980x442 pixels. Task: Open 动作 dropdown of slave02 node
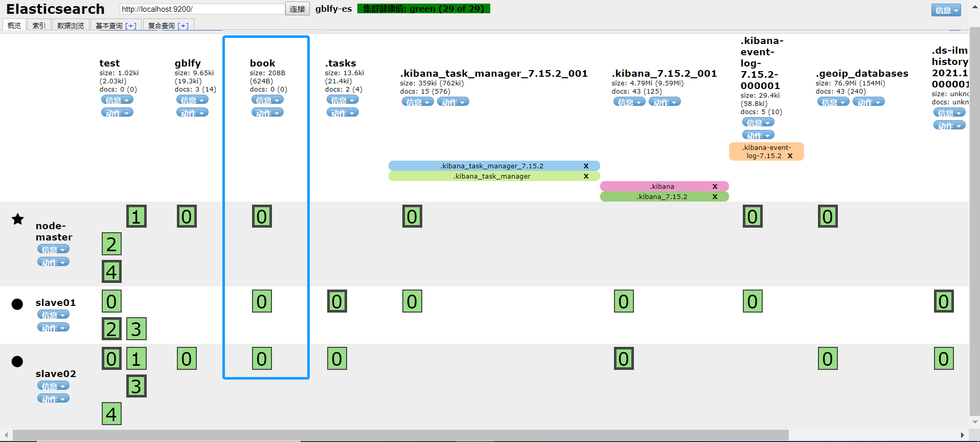53,399
